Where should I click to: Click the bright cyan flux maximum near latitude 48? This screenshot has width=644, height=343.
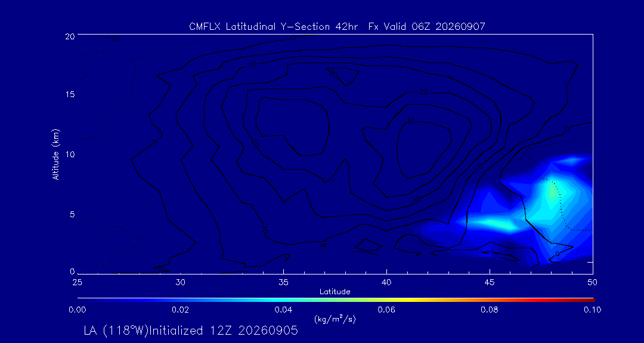tap(553, 191)
